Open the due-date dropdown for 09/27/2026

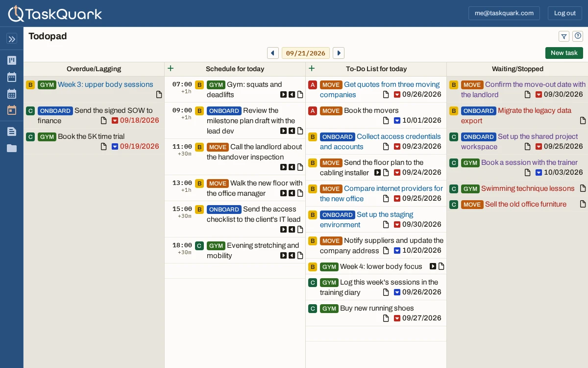pos(397,318)
